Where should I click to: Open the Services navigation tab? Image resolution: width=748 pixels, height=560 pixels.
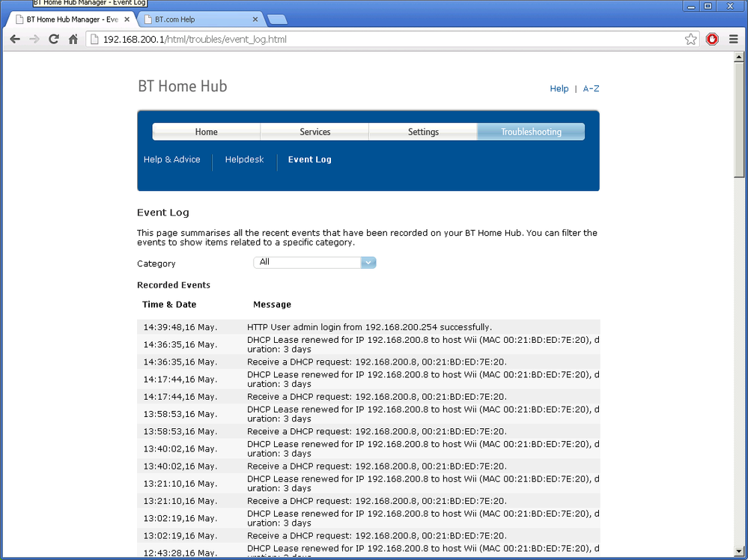tap(314, 132)
